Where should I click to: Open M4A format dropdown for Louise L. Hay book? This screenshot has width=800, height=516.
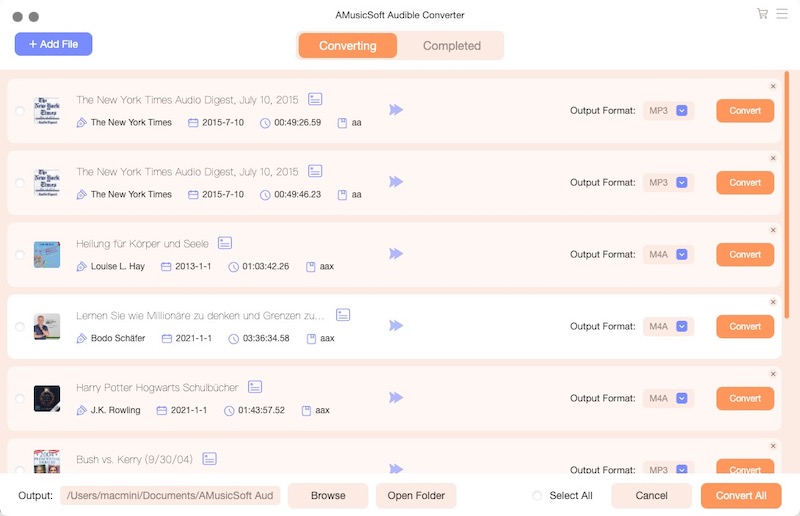click(682, 254)
